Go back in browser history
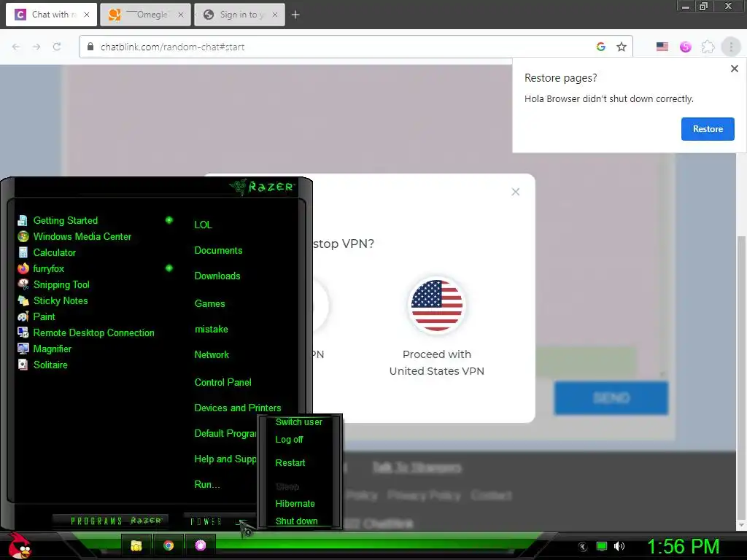 16,47
